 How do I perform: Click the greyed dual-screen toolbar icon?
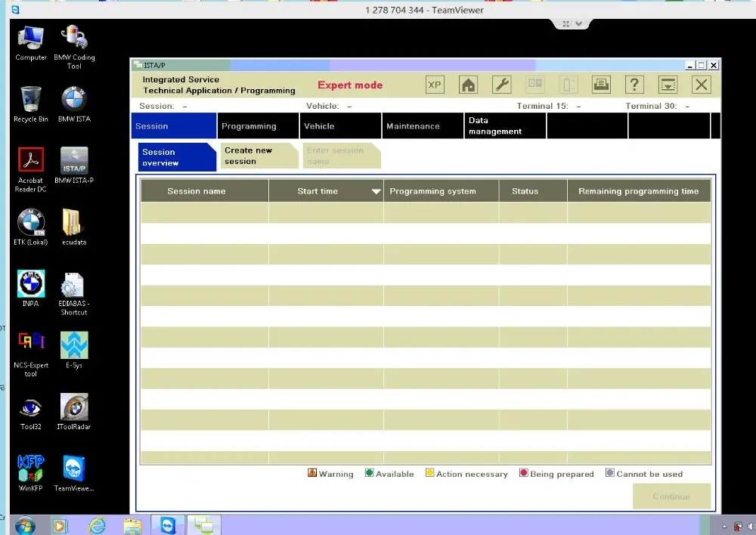[x=534, y=85]
